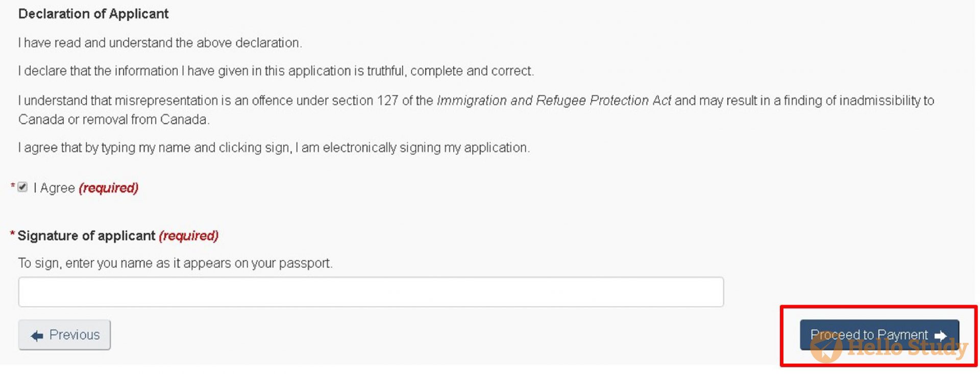Click the 'information I have given' declaration sentence

click(276, 71)
